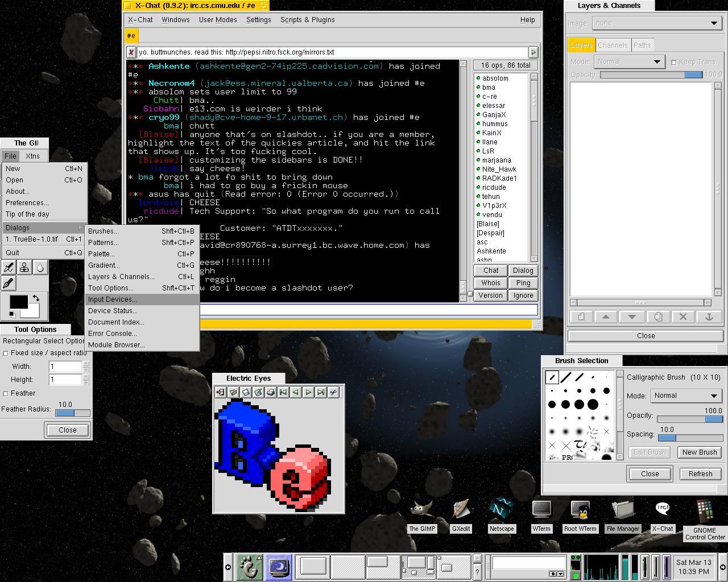
Task: Close the Tool Options dialog
Action: coord(67,430)
